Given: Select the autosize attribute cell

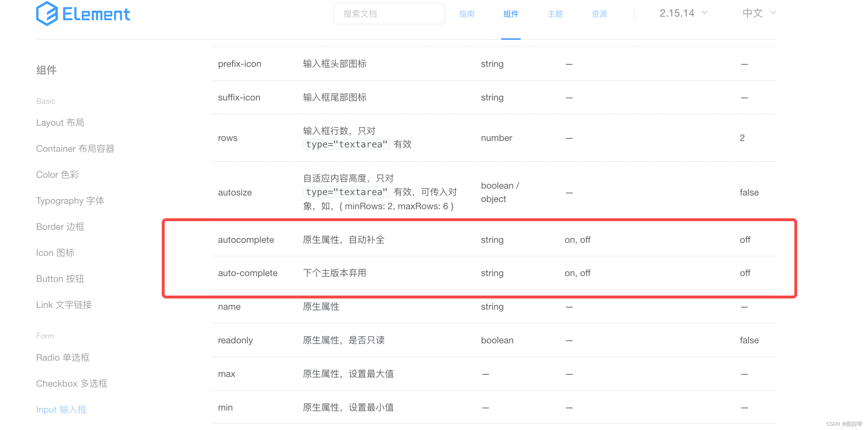Looking at the screenshot, I should (235, 193).
